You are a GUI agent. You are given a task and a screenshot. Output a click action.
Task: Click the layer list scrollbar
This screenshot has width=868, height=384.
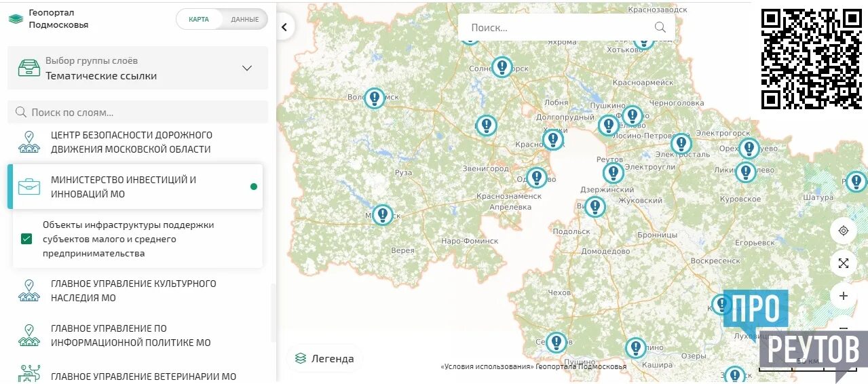pos(273,312)
